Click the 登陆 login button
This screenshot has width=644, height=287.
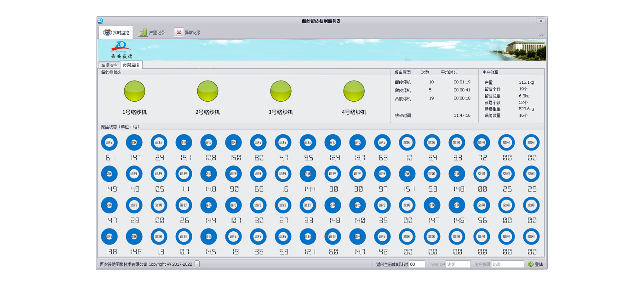pyautogui.click(x=536, y=264)
